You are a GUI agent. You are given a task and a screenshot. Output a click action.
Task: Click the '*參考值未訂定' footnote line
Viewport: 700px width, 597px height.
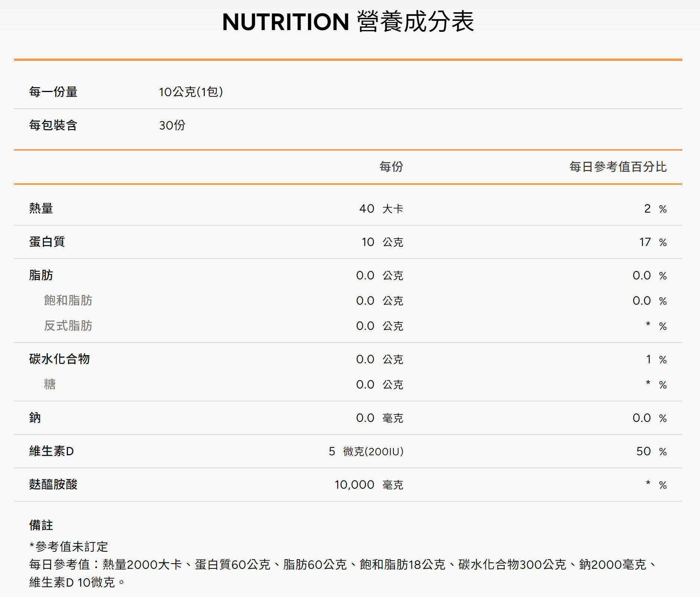(69, 547)
